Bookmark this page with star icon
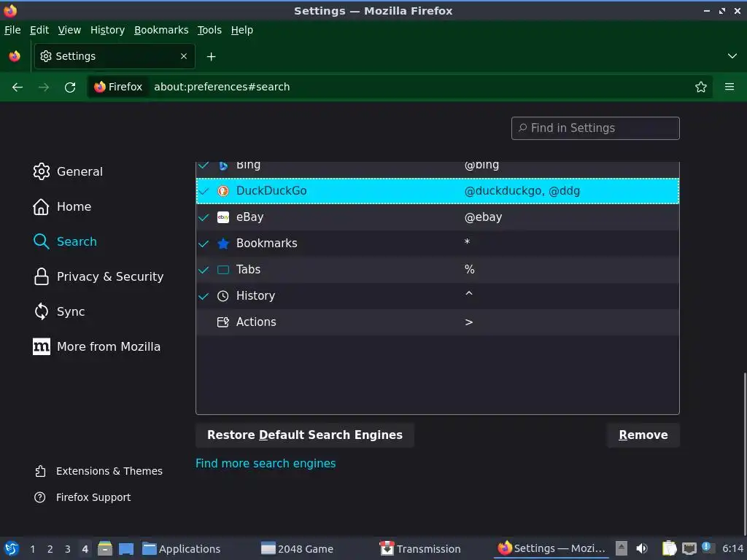This screenshot has height=560, width=747. (701, 87)
